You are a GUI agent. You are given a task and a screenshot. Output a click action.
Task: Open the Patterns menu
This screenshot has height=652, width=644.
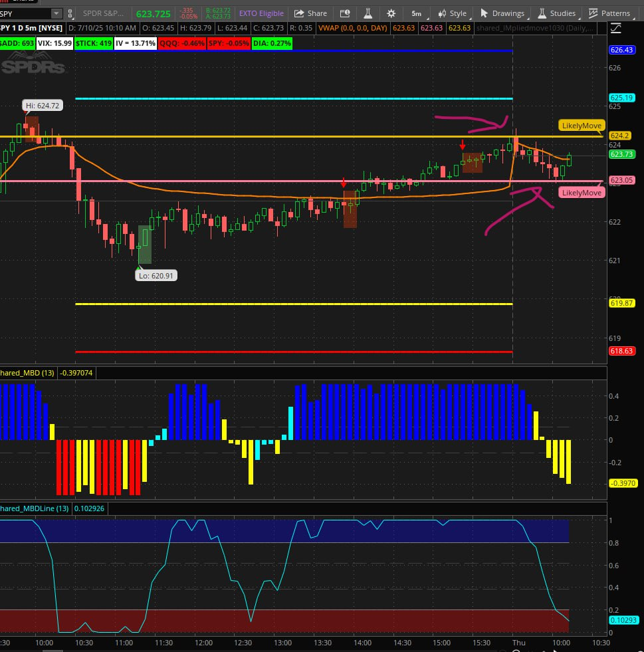click(609, 13)
